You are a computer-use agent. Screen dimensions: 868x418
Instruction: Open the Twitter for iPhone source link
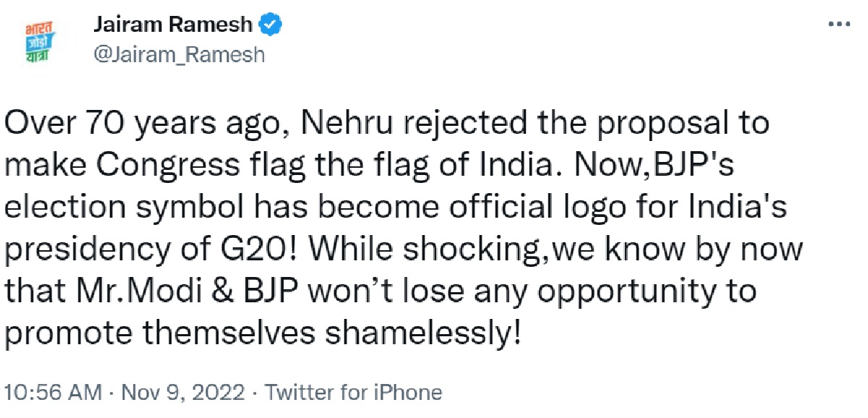(x=352, y=393)
